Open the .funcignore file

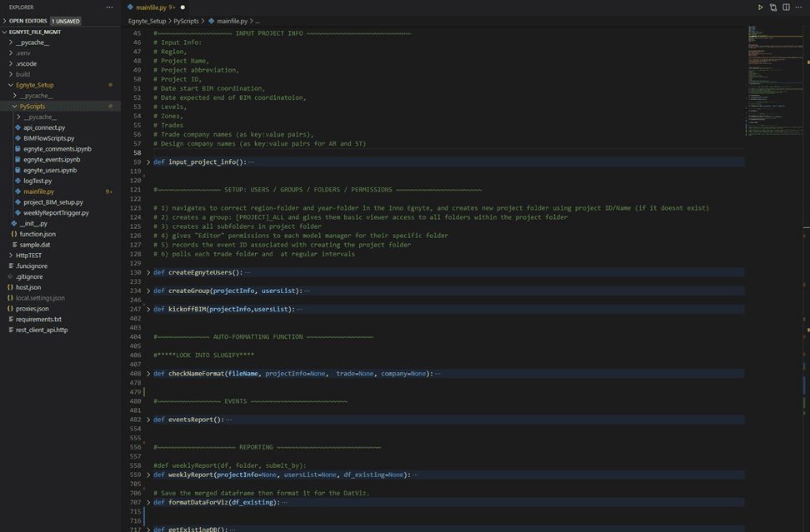[x=32, y=266]
